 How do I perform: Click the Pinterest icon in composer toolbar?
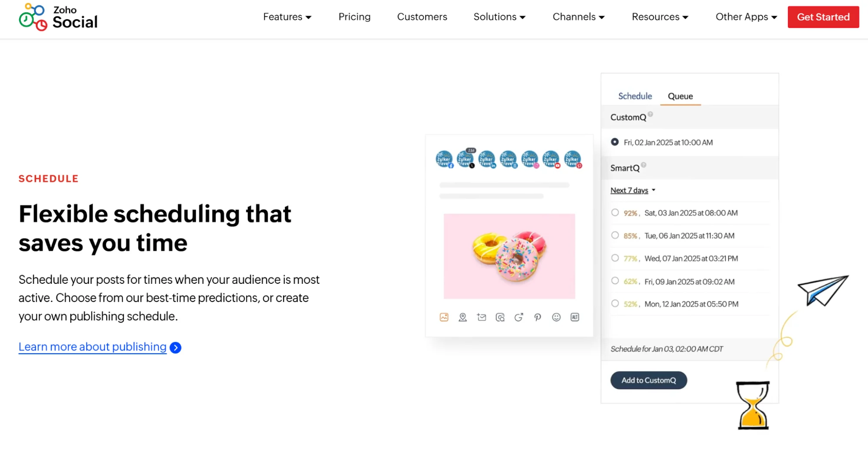538,317
